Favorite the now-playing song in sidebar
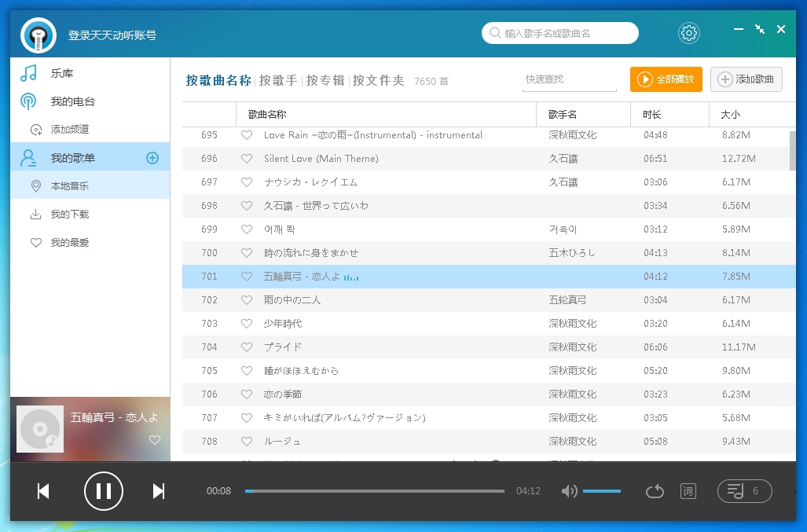 (x=154, y=440)
